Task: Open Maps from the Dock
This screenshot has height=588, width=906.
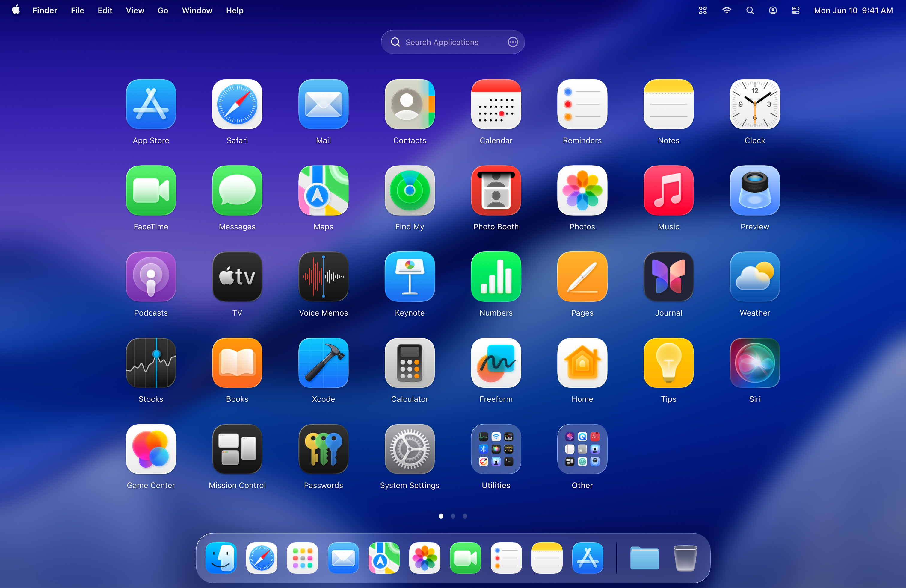Action: click(x=384, y=557)
